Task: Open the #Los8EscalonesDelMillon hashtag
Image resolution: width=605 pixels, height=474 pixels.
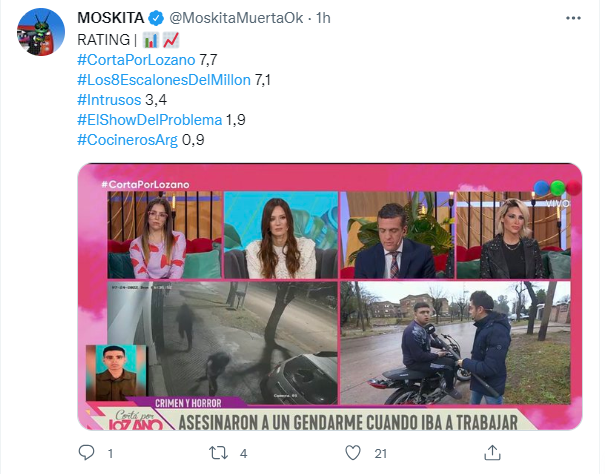Action: 164,80
